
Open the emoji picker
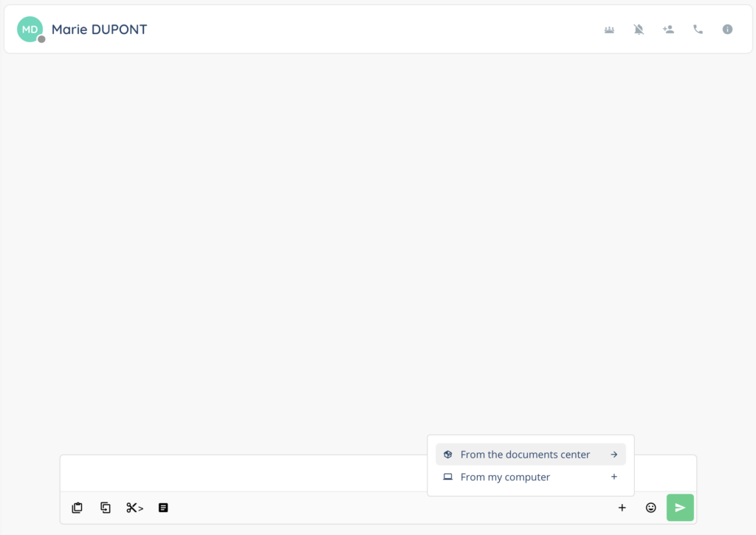(x=650, y=508)
